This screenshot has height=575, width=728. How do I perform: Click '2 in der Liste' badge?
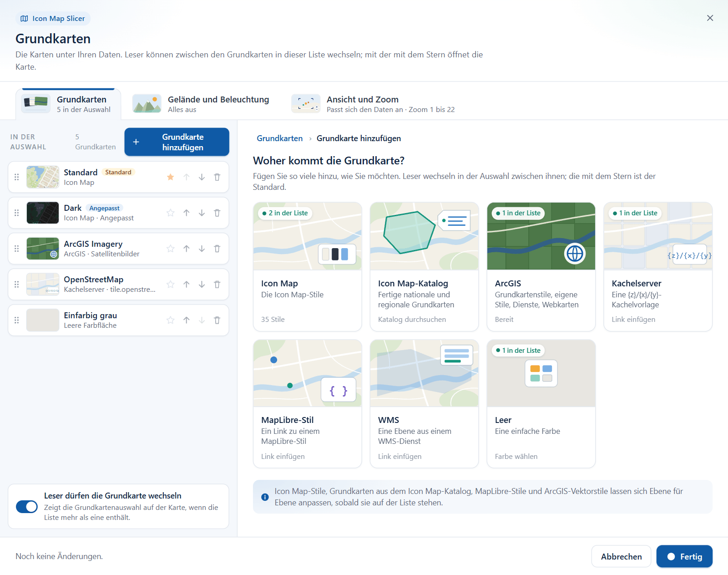(285, 213)
